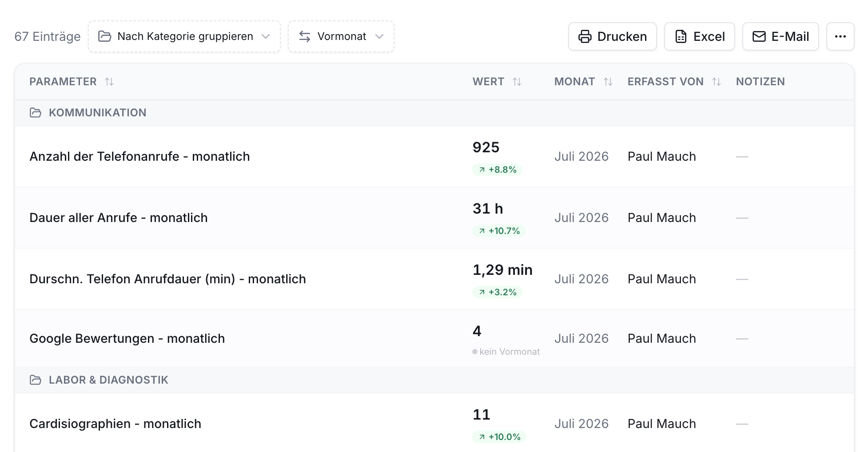
Task: Click the value 1,29 min
Action: point(502,270)
